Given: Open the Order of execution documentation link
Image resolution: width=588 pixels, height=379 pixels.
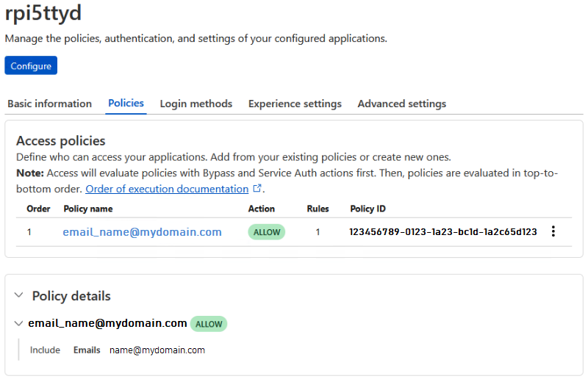Looking at the screenshot, I should [x=167, y=189].
